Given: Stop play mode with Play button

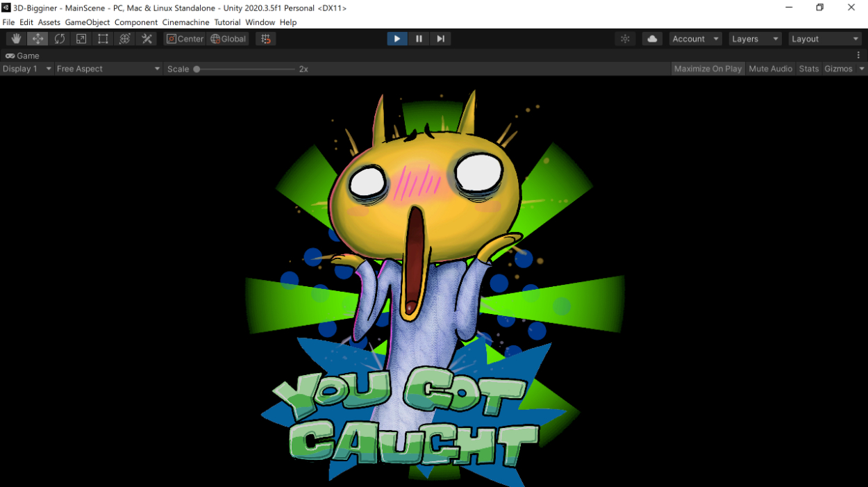Looking at the screenshot, I should [x=397, y=39].
